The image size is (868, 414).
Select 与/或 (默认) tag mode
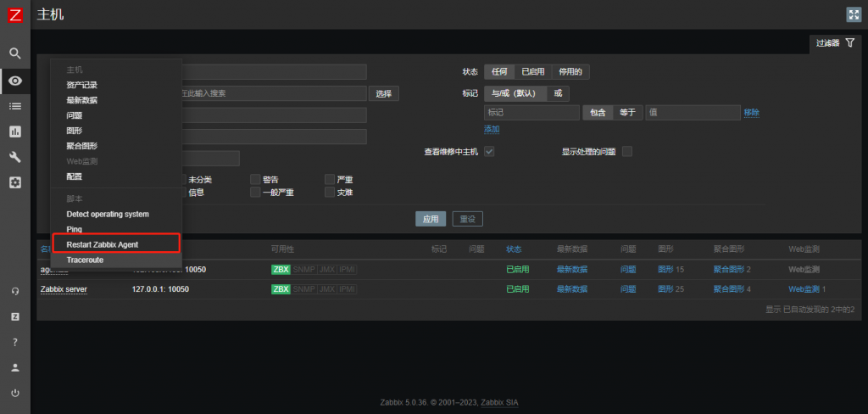(x=515, y=93)
